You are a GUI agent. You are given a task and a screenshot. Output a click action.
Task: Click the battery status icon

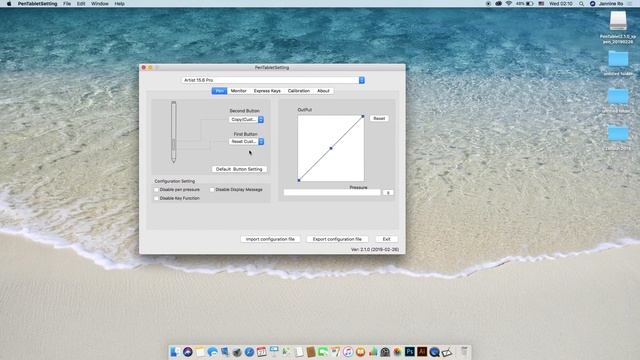coord(529,4)
